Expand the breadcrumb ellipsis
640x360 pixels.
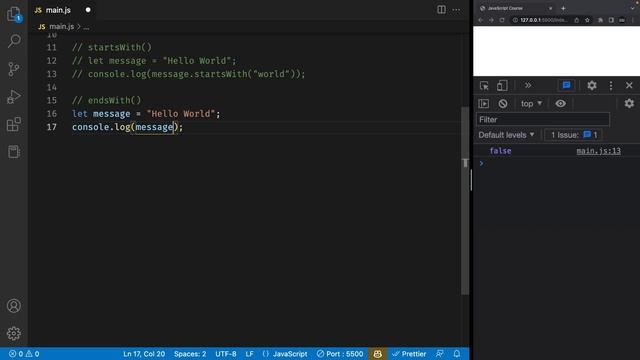[x=86, y=27]
